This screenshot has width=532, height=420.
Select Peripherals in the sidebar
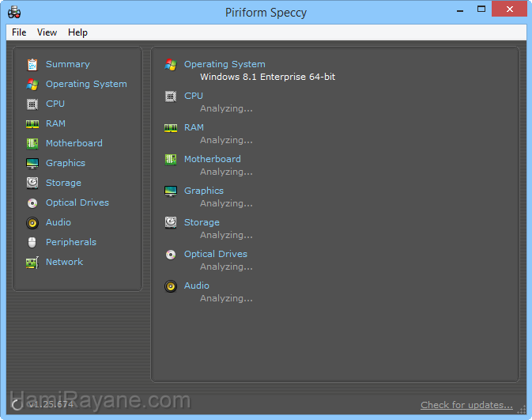coord(71,242)
